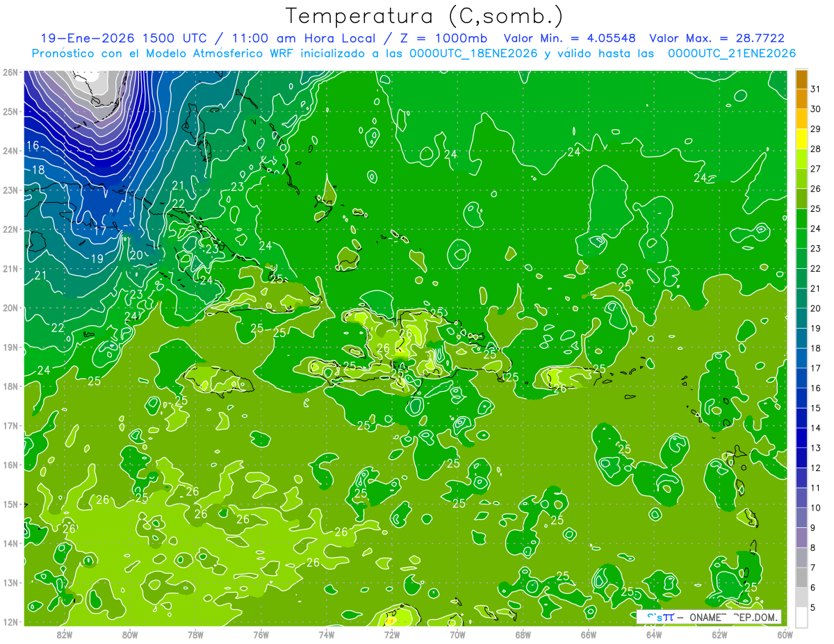Click the 23N latitude axis label

(x=10, y=190)
